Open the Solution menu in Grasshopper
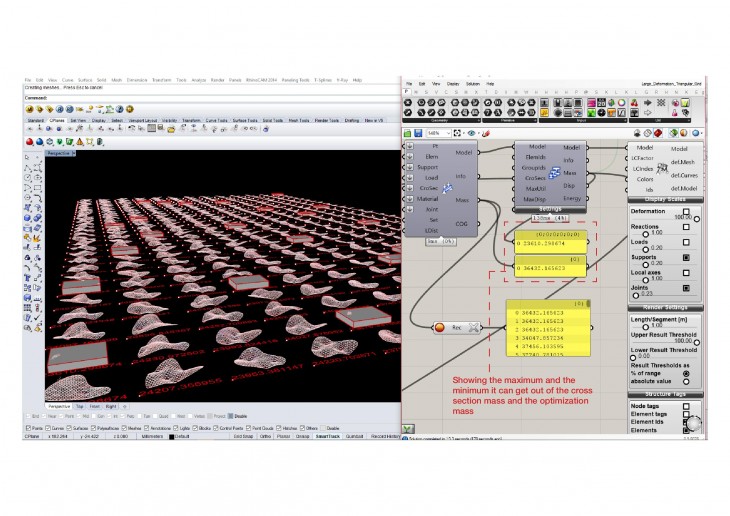Image resolution: width=730 pixels, height=516 pixels. click(473, 84)
